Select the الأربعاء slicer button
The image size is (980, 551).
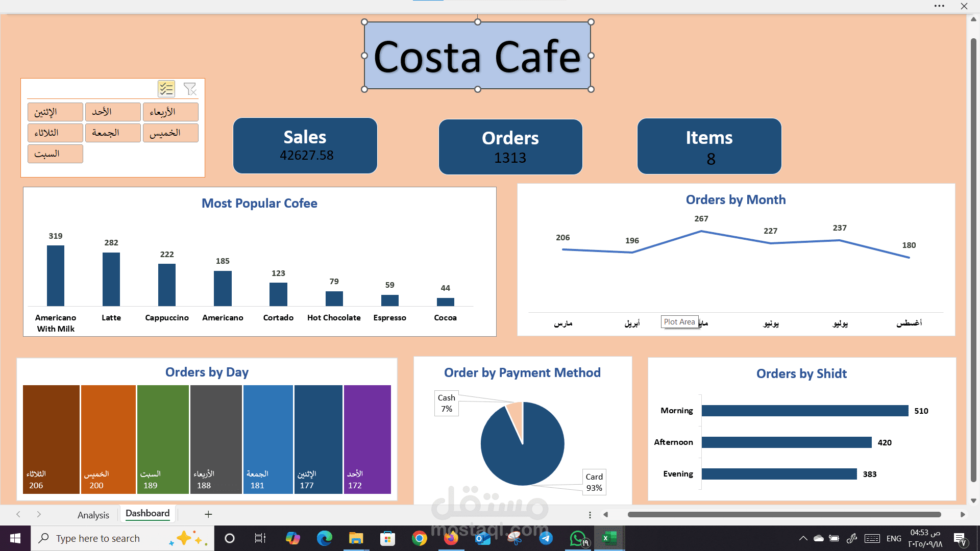click(x=170, y=112)
